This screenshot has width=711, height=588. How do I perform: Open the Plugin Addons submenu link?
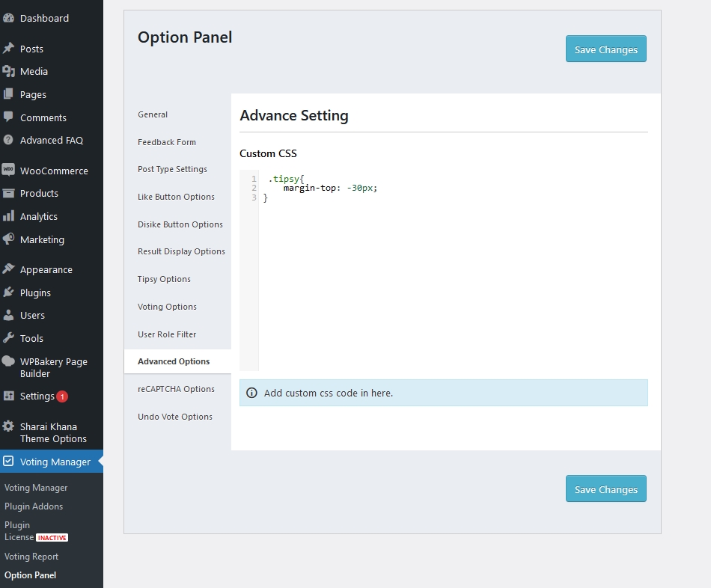click(34, 506)
